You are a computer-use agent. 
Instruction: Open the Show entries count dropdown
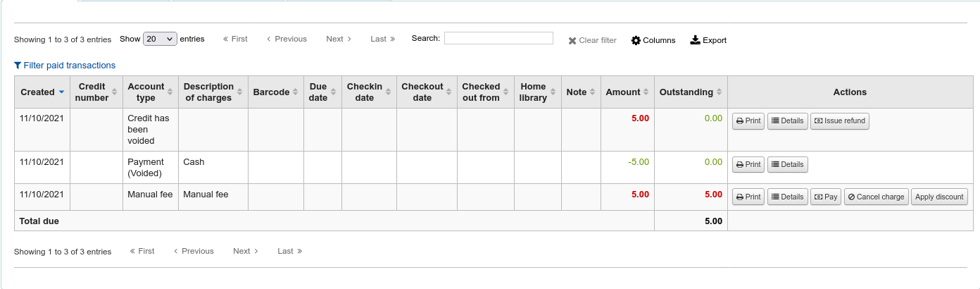[x=160, y=39]
